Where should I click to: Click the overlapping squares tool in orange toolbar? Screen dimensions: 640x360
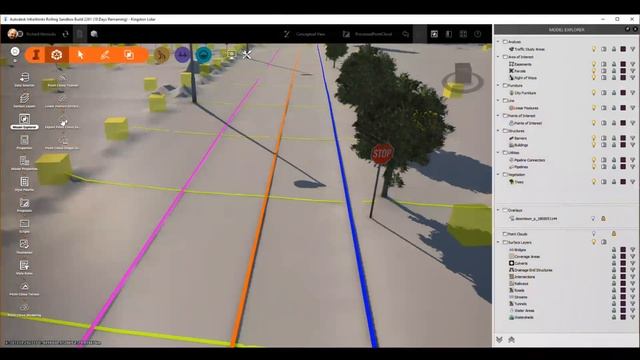129,55
